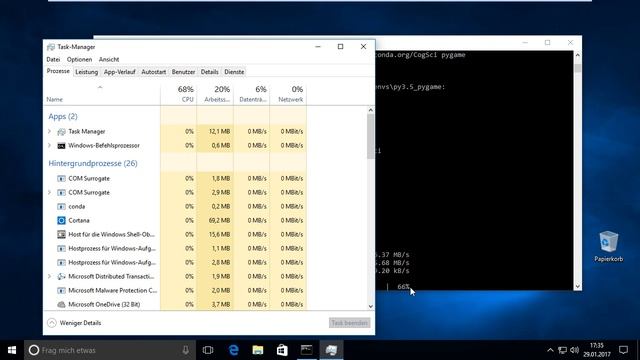Open the Datei menu
The width and height of the screenshot is (640, 360).
click(53, 60)
